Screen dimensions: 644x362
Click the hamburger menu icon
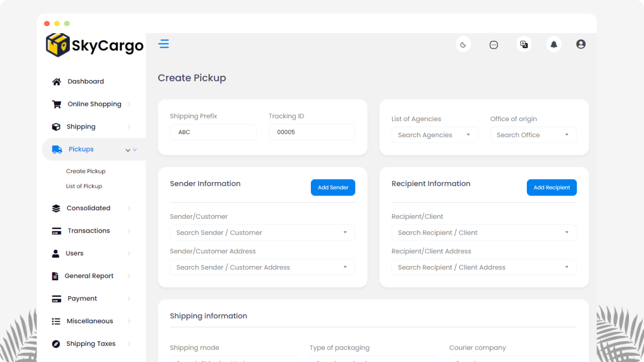(x=164, y=44)
